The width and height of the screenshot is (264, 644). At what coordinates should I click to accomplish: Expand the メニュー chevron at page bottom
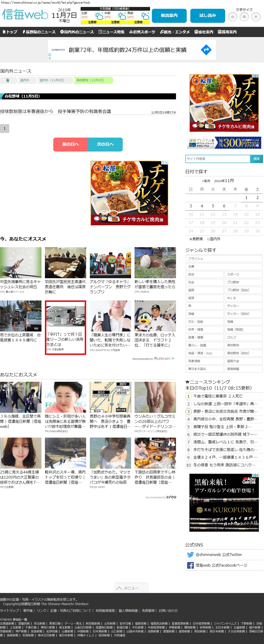[x=119, y=588]
